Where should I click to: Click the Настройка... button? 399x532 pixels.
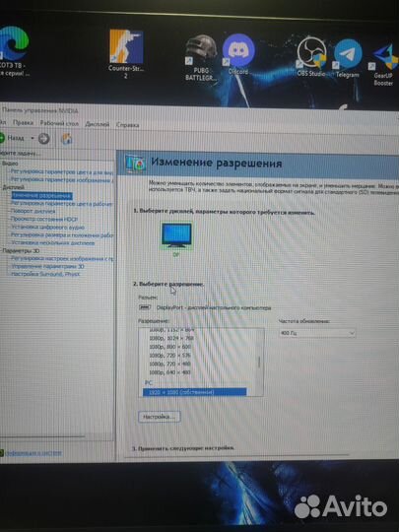pyautogui.click(x=160, y=417)
